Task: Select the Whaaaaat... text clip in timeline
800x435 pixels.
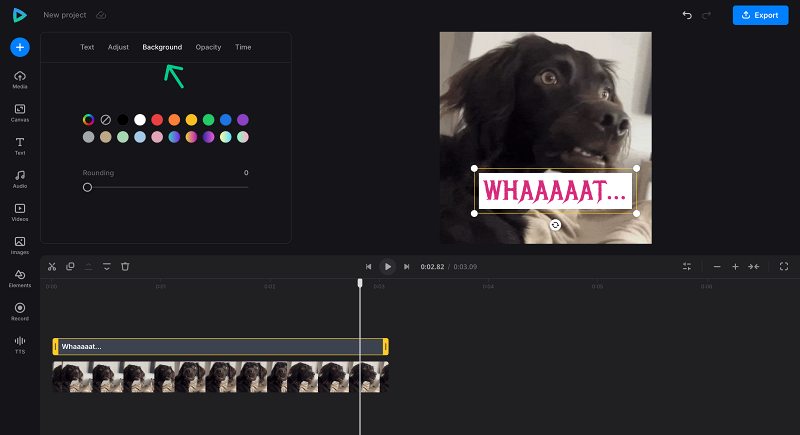Action: 220,347
